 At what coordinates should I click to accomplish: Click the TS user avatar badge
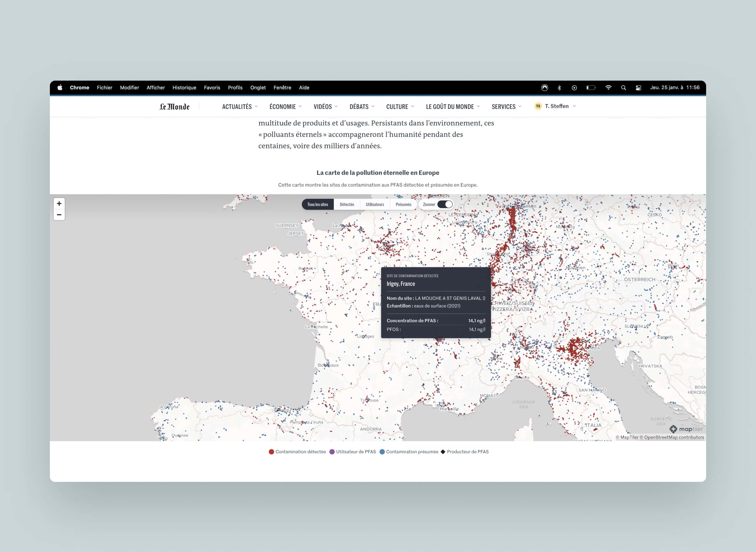point(538,106)
